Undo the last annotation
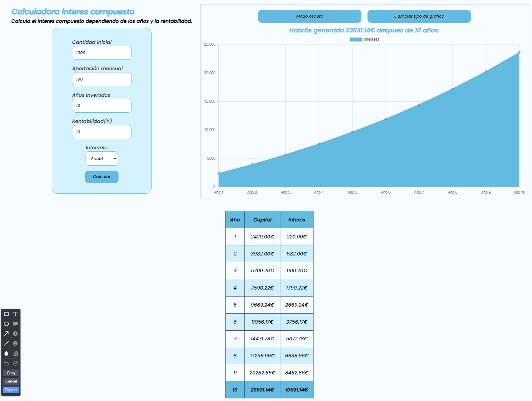 pyautogui.click(x=6, y=363)
